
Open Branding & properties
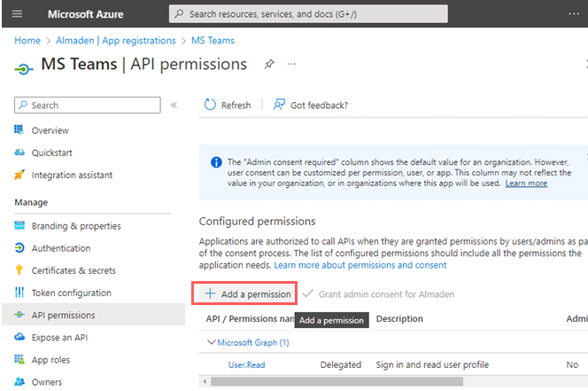(76, 226)
